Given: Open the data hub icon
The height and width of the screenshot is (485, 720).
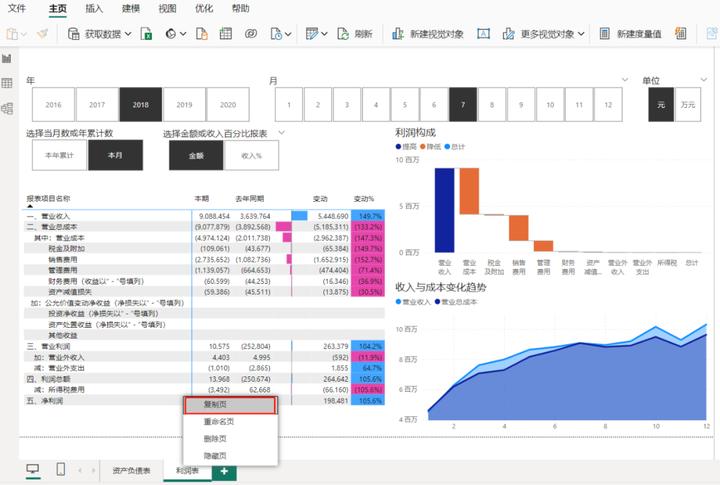Looking at the screenshot, I should point(170,34).
